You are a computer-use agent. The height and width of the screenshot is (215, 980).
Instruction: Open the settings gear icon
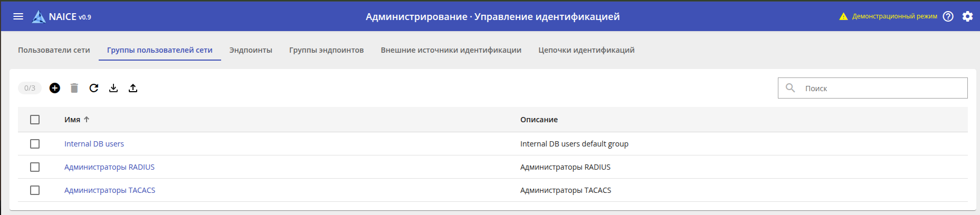(x=967, y=16)
